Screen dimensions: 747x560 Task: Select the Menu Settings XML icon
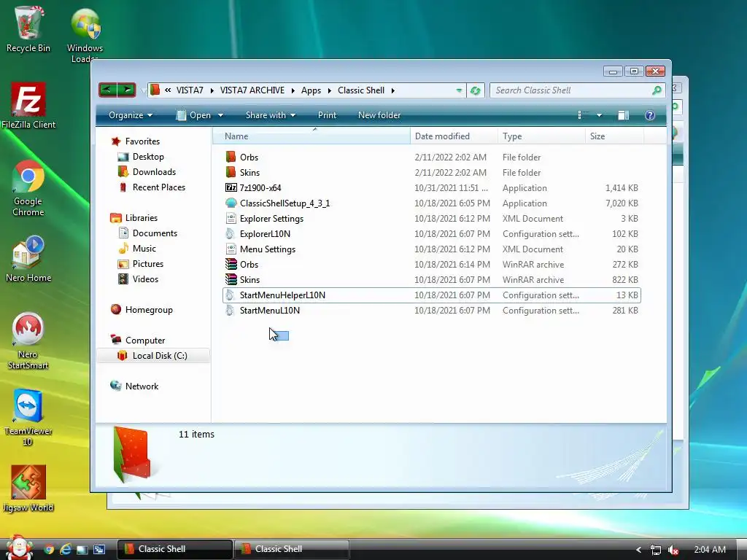click(231, 249)
